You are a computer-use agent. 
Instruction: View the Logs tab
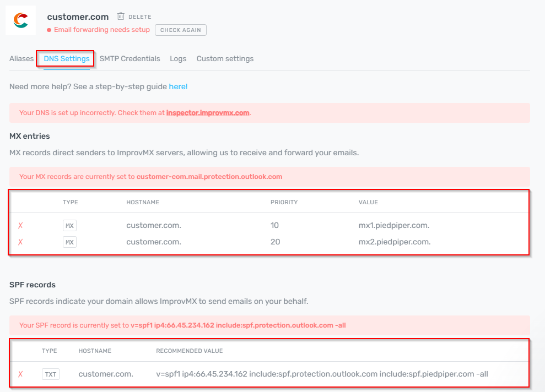click(x=178, y=58)
